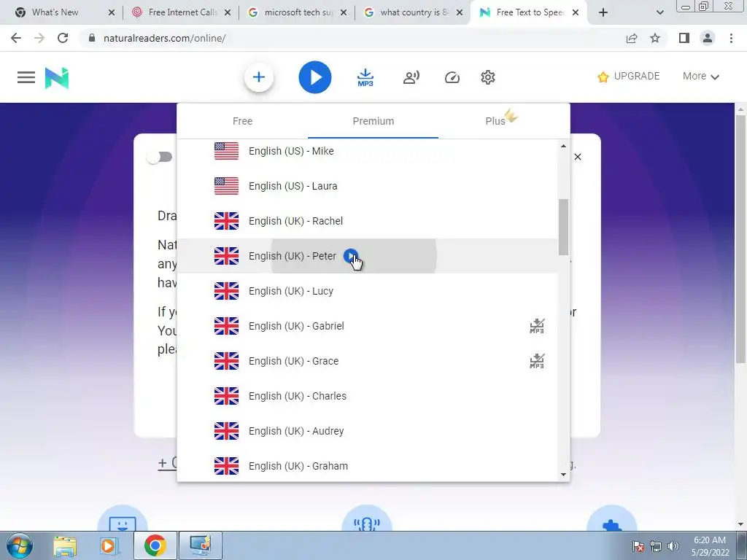
Task: Open the Windows Start menu
Action: (x=20, y=545)
